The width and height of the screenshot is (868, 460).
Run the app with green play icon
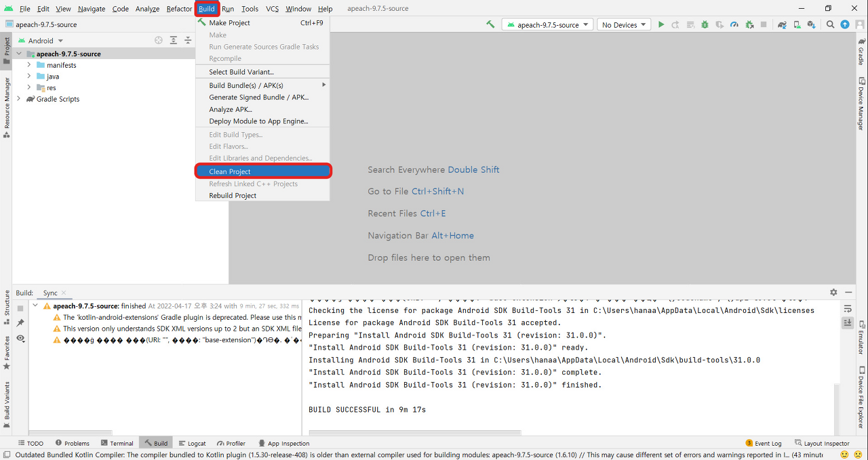[x=661, y=24]
